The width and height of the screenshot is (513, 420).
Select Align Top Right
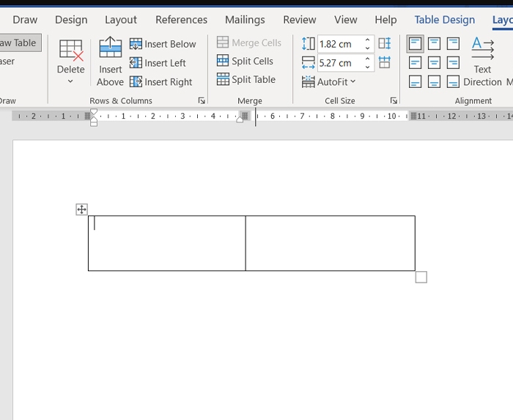453,43
